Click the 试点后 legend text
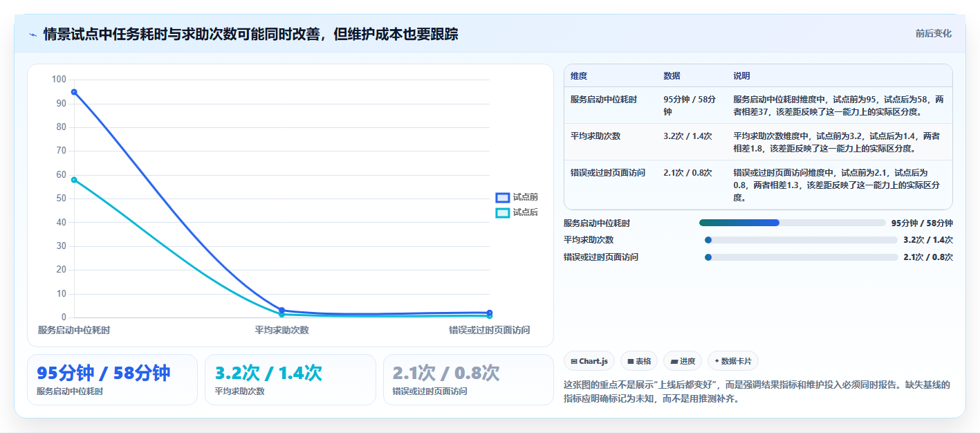The height and width of the screenshot is (433, 980). pos(526,213)
